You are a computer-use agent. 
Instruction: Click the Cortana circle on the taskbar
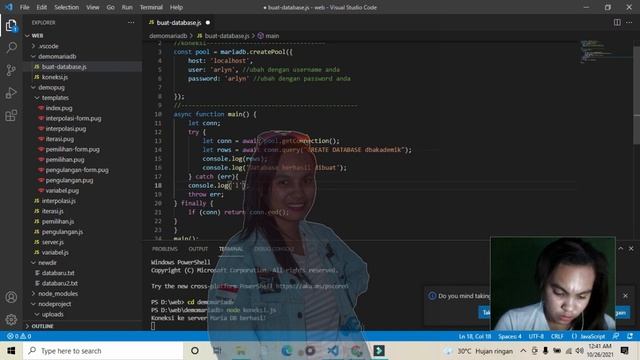click(195, 351)
